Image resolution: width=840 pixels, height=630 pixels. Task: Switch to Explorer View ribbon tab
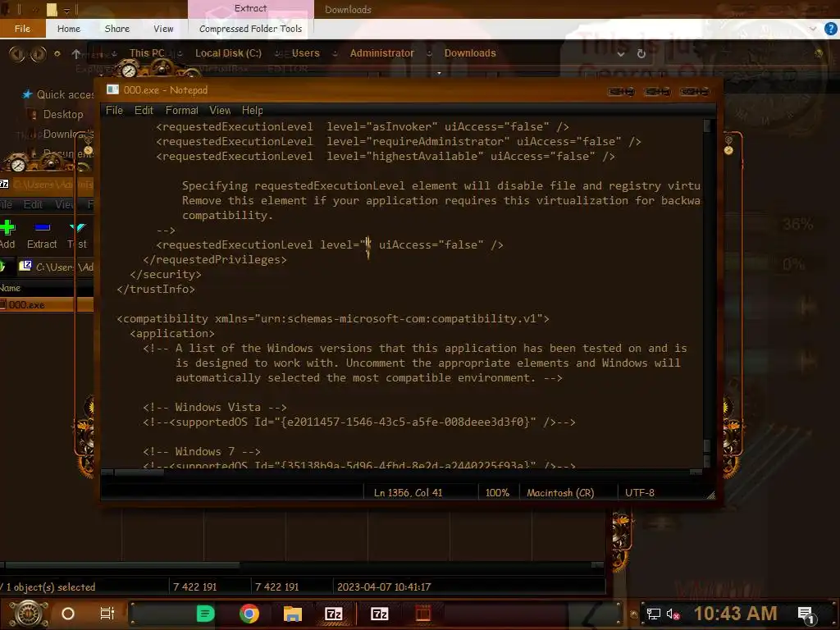point(163,29)
